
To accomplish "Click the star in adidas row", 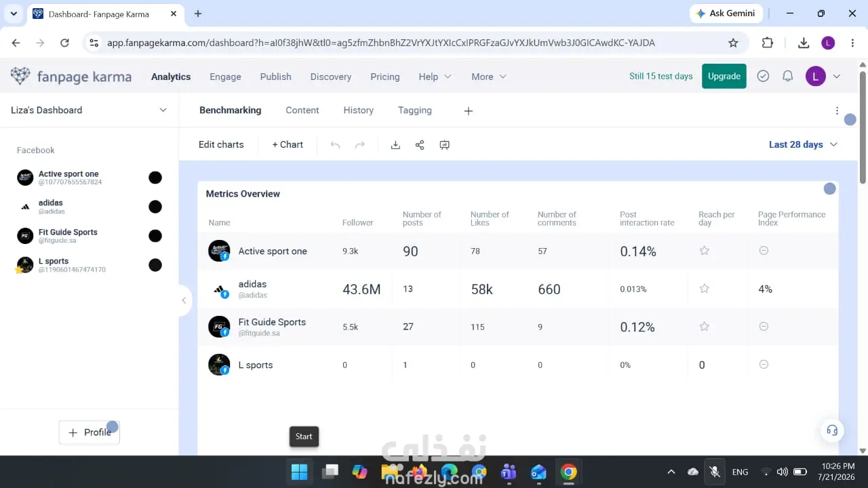I will pyautogui.click(x=705, y=289).
